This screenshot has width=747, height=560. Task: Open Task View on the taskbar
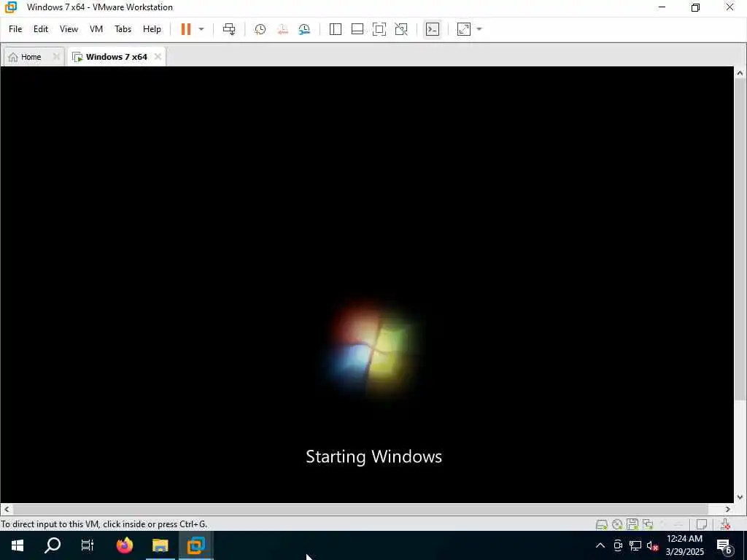click(88, 545)
